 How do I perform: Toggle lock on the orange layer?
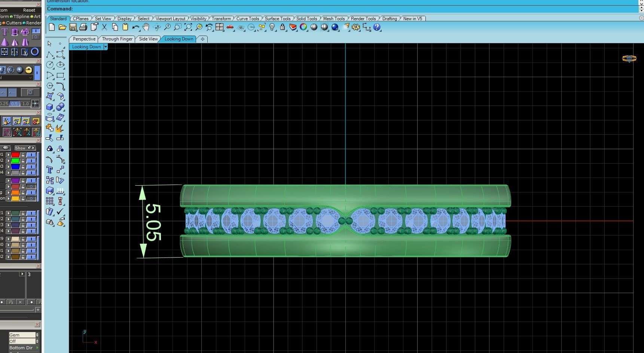tap(23, 192)
